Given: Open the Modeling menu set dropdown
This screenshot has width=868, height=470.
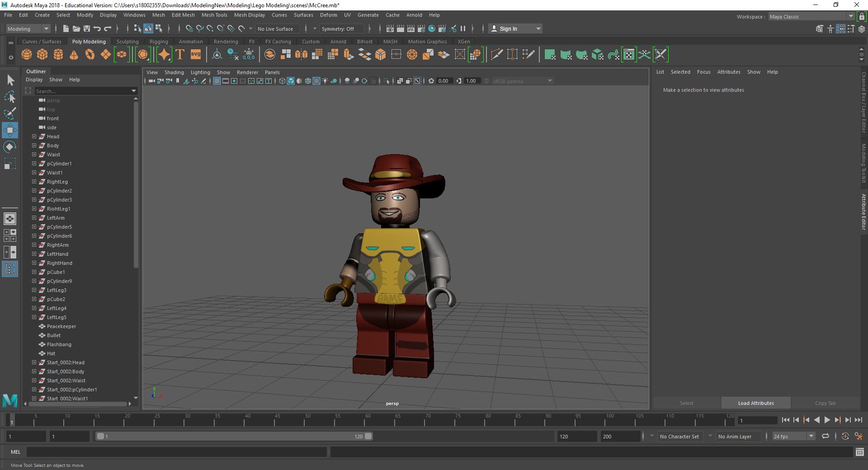Looking at the screenshot, I should [x=28, y=29].
